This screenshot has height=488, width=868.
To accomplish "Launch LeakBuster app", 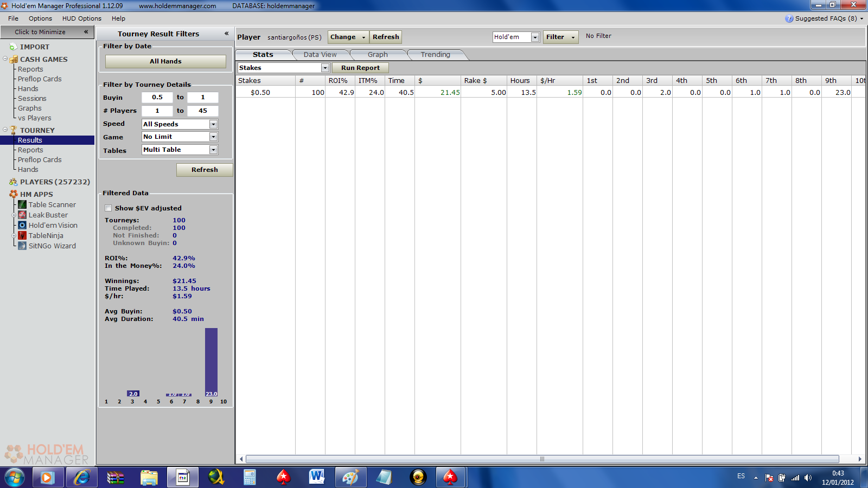I will 43,215.
